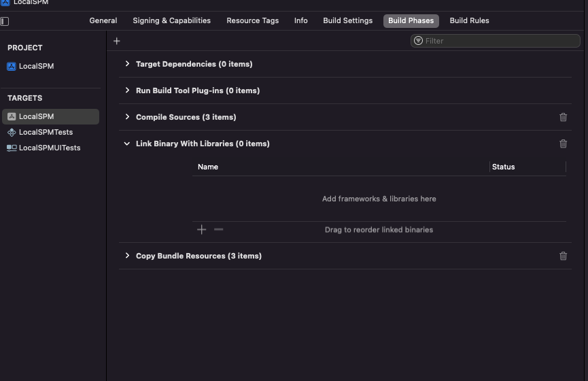Collapse Link Binary With Libraries section
588x381 pixels.
tap(126, 144)
